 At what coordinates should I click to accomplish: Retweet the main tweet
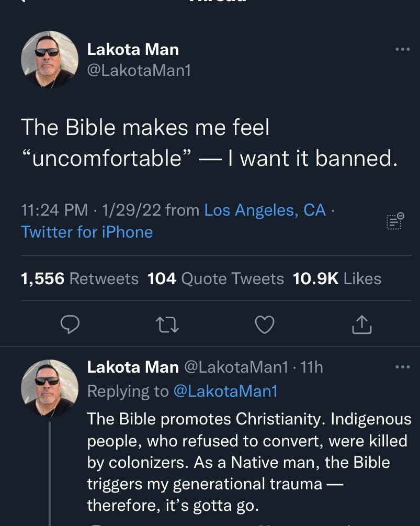168,326
